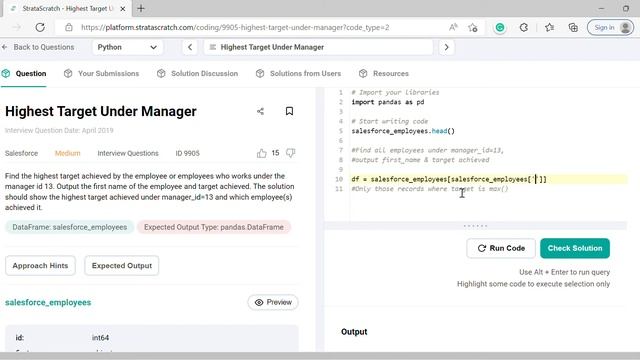Open the Python language dropdown
This screenshot has height=360, width=640.
click(x=127, y=47)
